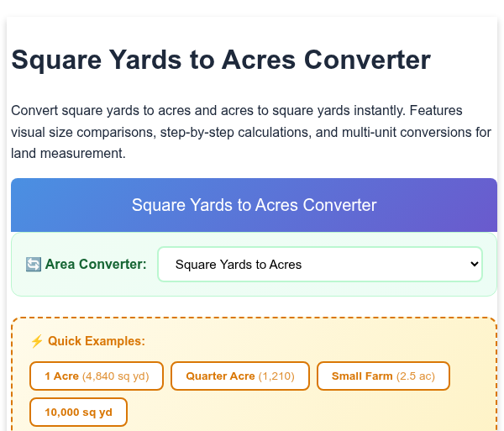Click the Area Converter label text
This screenshot has height=431, width=504.
[96, 264]
